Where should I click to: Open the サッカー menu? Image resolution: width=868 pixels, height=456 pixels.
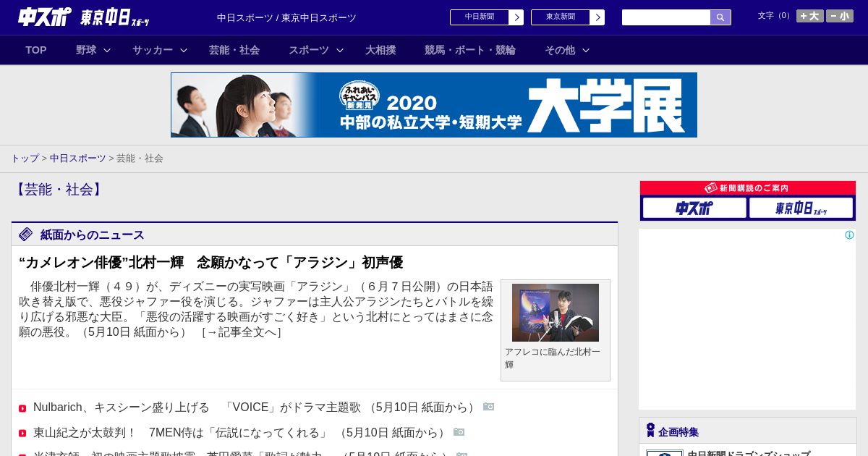coord(153,50)
